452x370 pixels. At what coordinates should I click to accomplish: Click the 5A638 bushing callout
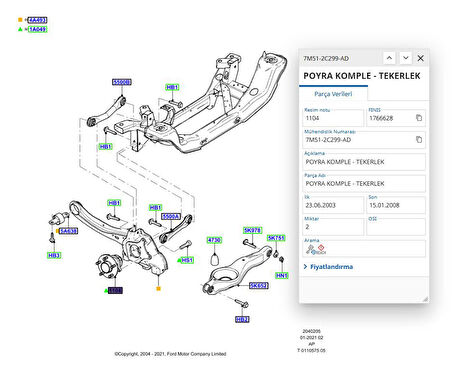pos(69,231)
